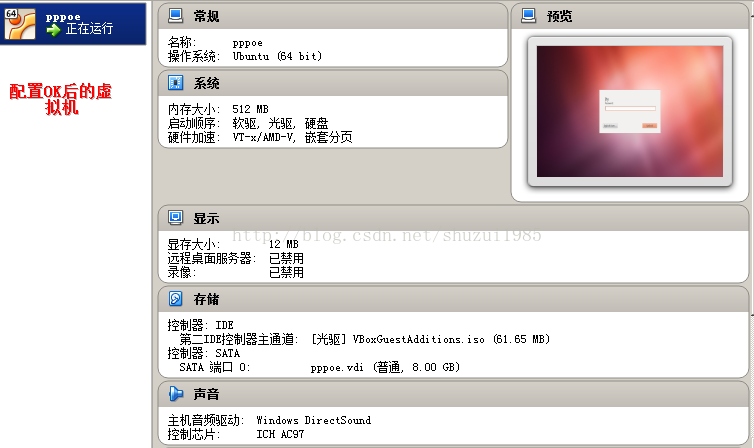754x448 pixels.
Task: Click the 控制芯片 label
Action: click(x=193, y=435)
